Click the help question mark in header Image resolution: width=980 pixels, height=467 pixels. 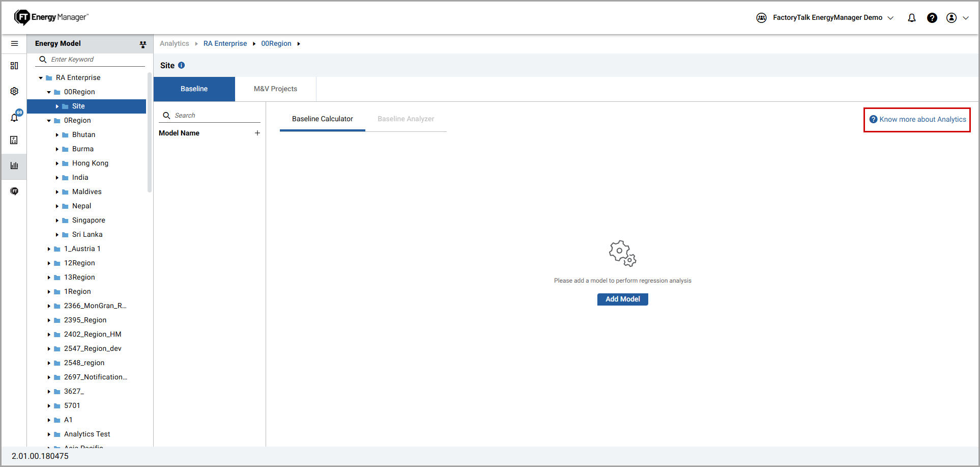pyautogui.click(x=932, y=18)
